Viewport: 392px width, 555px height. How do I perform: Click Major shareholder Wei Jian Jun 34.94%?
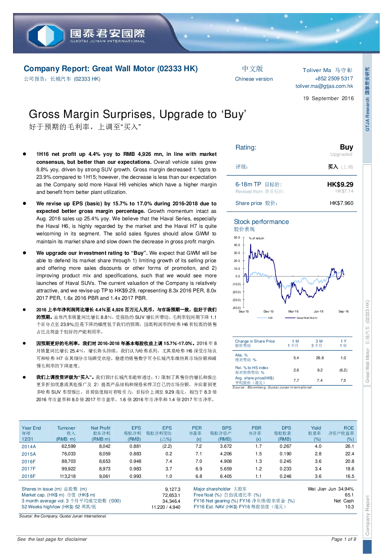coord(331,489)
